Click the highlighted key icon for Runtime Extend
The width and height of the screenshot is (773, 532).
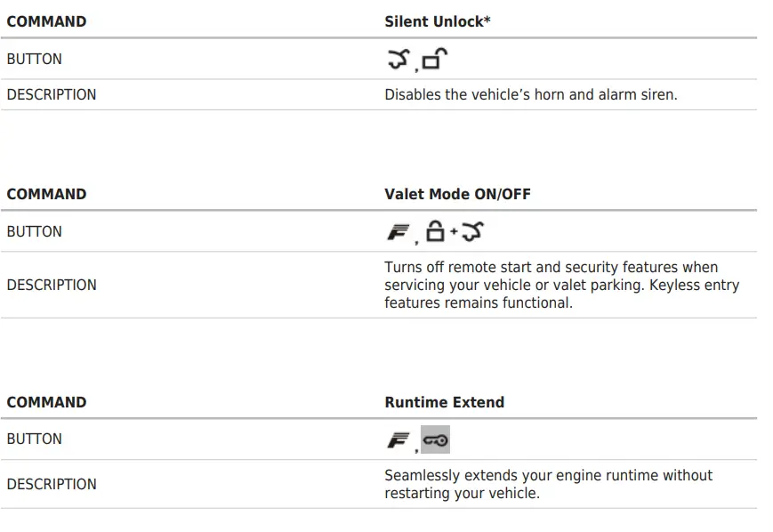tap(435, 439)
